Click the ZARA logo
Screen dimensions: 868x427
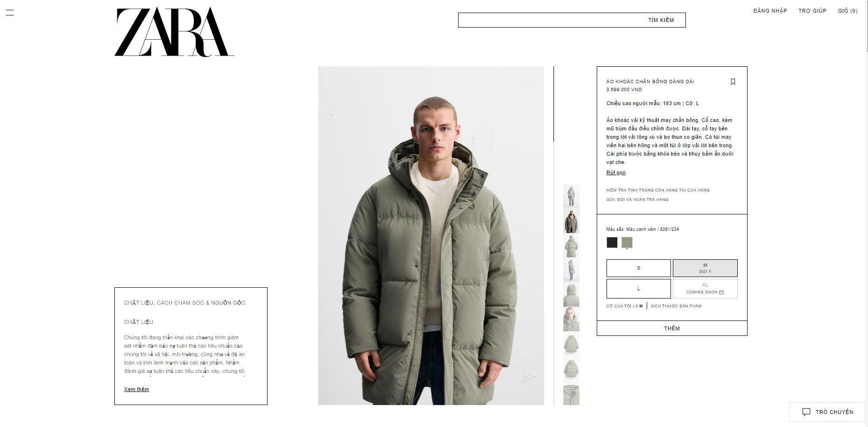click(x=174, y=32)
